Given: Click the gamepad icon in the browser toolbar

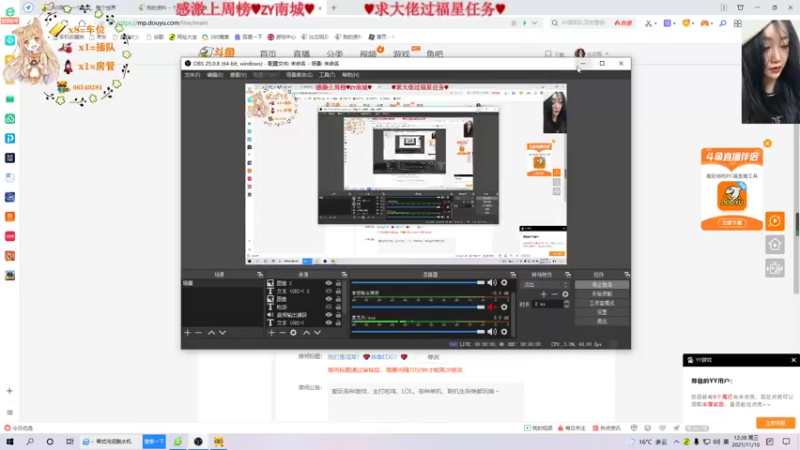Looking at the screenshot, I should pyautogui.click(x=705, y=23).
